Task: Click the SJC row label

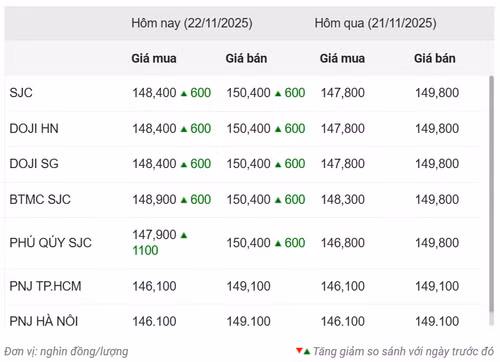Action: point(21,93)
